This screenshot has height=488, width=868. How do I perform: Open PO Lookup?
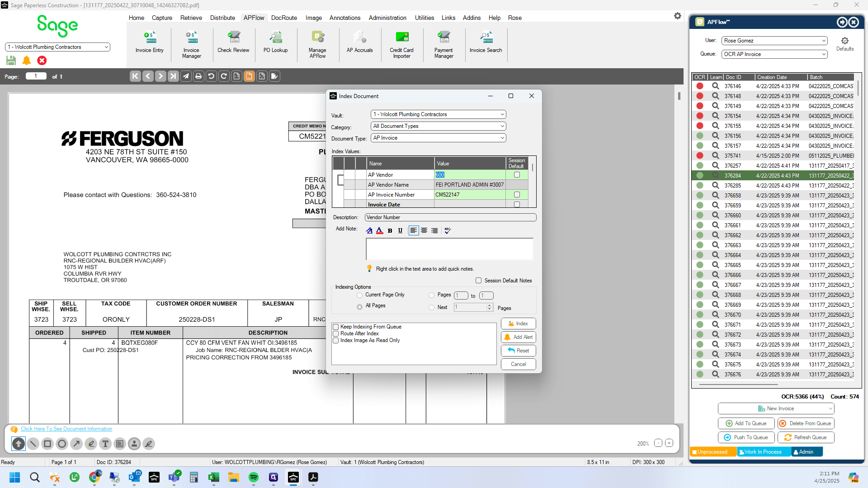coord(275,42)
